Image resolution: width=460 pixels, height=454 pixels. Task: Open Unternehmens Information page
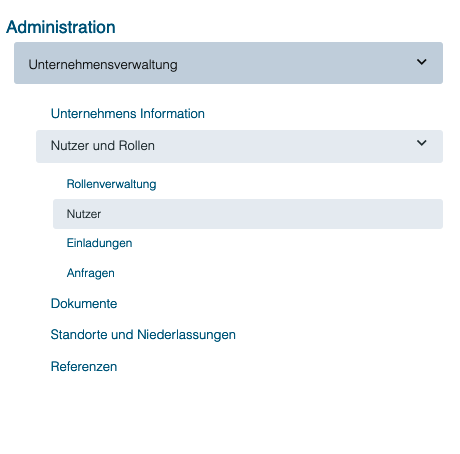tap(128, 114)
